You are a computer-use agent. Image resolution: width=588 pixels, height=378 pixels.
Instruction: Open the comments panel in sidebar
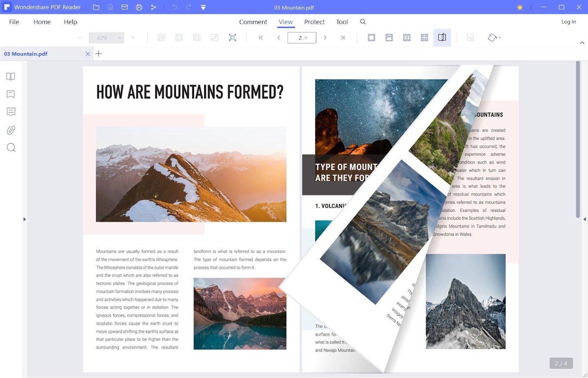[11, 112]
